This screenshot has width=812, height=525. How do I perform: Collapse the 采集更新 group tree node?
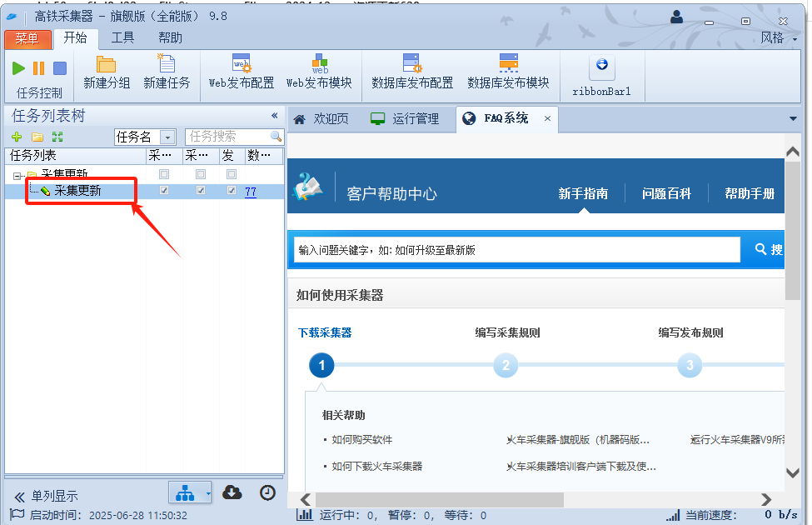tap(17, 176)
